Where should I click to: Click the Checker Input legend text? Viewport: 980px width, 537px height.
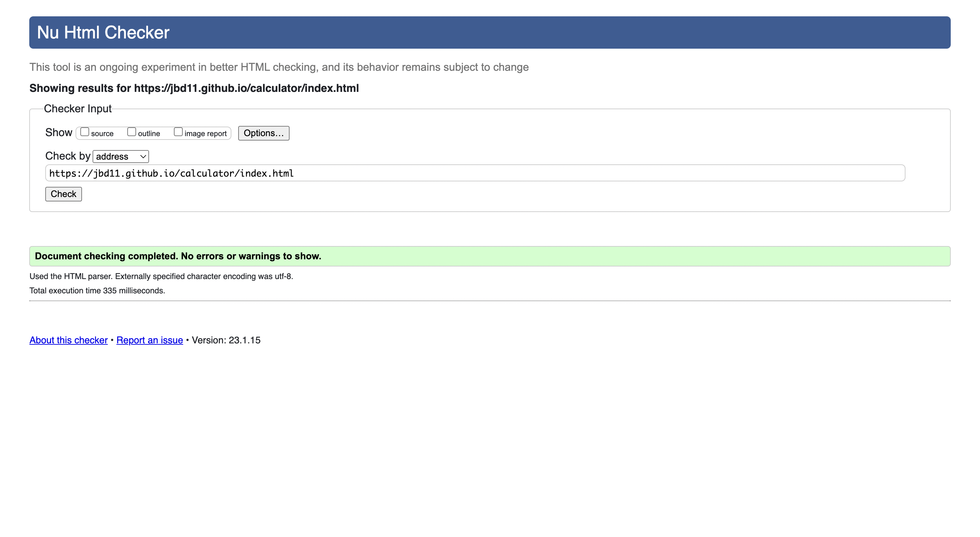pyautogui.click(x=78, y=109)
